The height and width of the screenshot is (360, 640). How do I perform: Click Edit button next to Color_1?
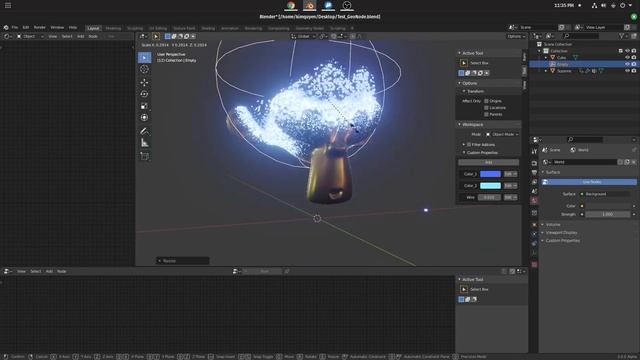tap(510, 174)
